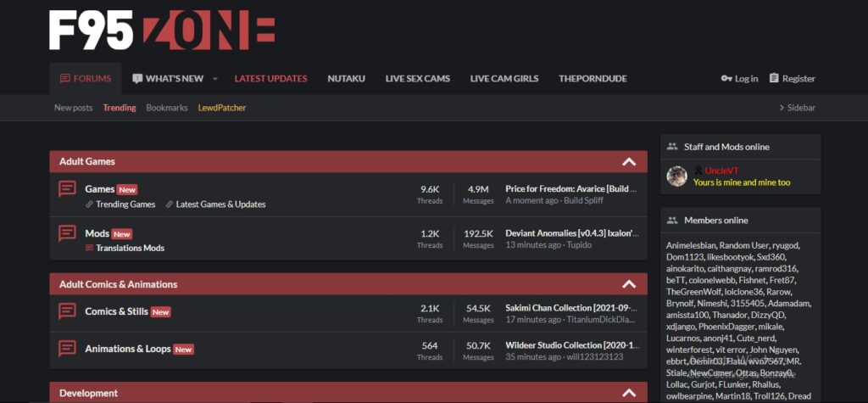Open UncleVT staff profile name
Image resolution: width=868 pixels, height=403 pixels.
[722, 171]
